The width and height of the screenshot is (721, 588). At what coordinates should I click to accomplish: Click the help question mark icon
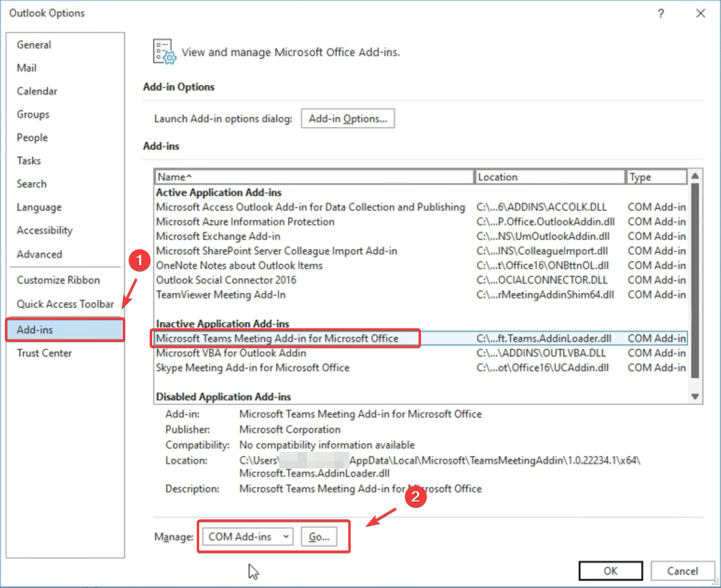point(661,13)
